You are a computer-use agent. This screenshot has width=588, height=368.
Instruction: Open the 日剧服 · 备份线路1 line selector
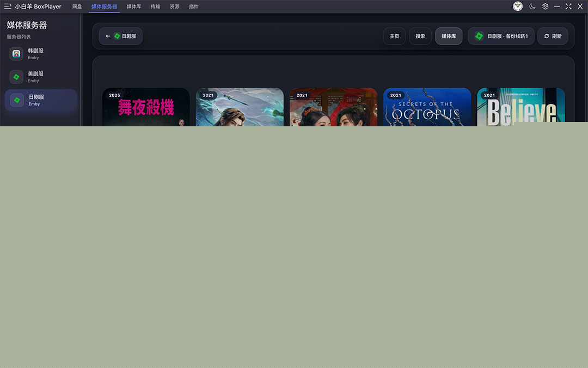(x=501, y=36)
